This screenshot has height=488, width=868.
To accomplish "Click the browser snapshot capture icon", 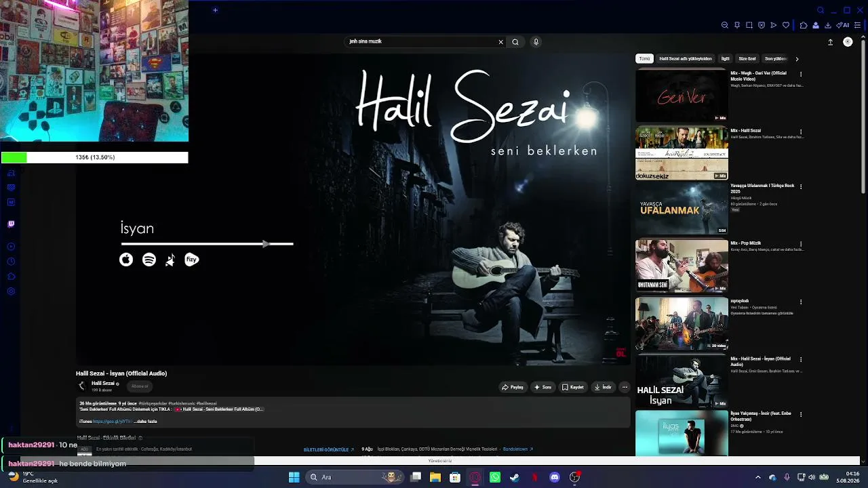I will click(749, 25).
